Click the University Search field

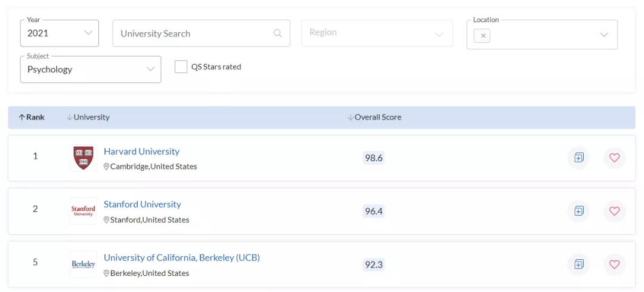(194, 33)
